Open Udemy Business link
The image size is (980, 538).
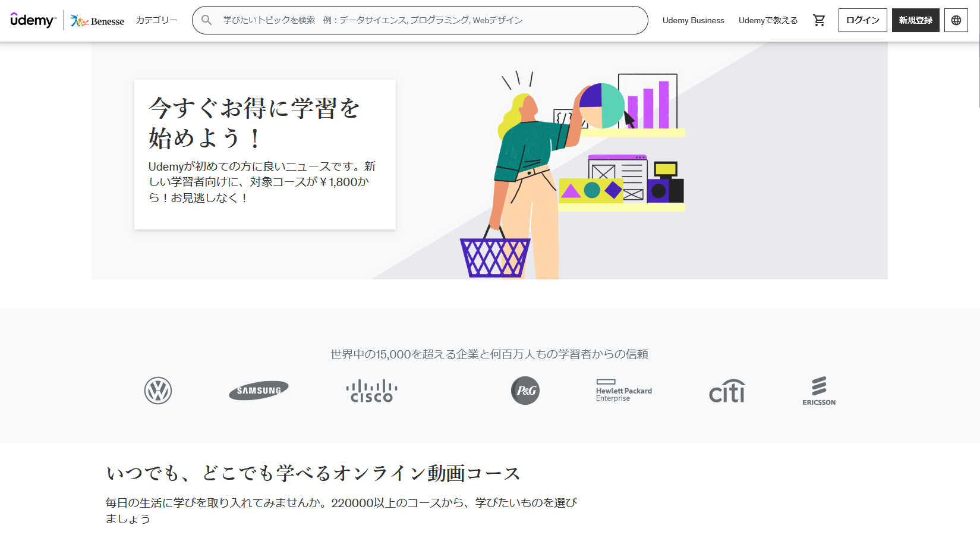pyautogui.click(x=694, y=20)
